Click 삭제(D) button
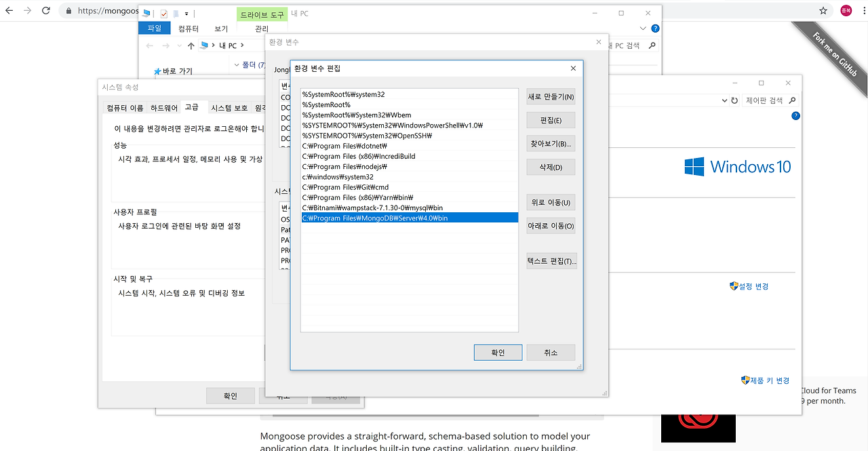This screenshot has width=868, height=451. point(551,167)
